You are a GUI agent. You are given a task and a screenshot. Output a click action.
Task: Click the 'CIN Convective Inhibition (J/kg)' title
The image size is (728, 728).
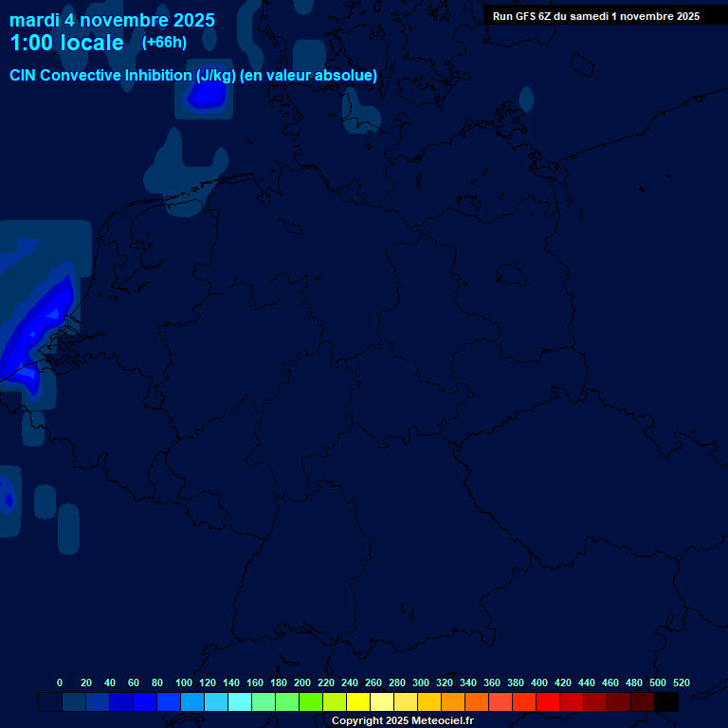[122, 75]
